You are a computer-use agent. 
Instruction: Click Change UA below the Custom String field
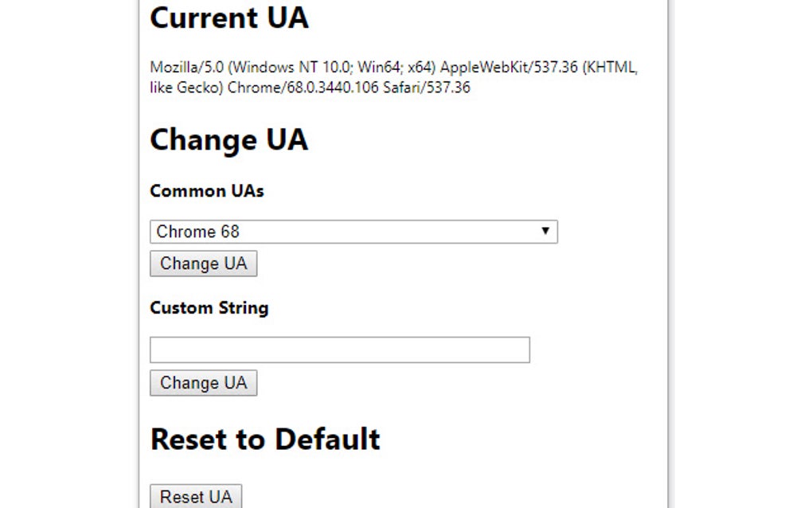pyautogui.click(x=203, y=383)
